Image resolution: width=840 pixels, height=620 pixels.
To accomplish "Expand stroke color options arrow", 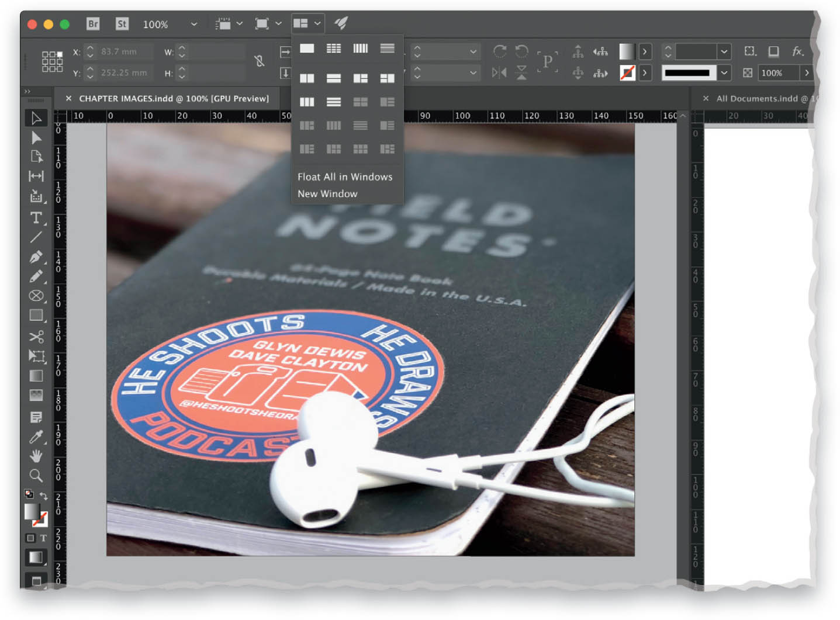I will click(645, 72).
